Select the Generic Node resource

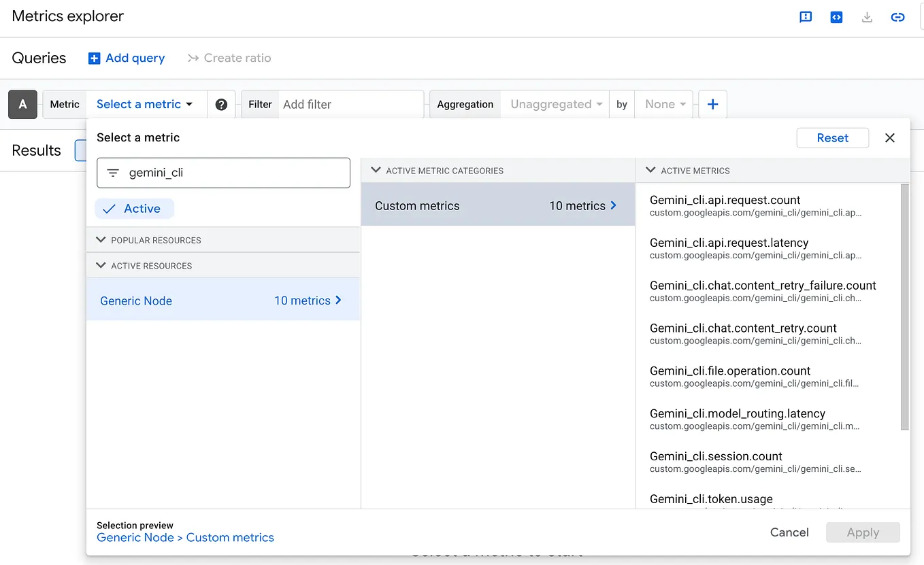[135, 300]
